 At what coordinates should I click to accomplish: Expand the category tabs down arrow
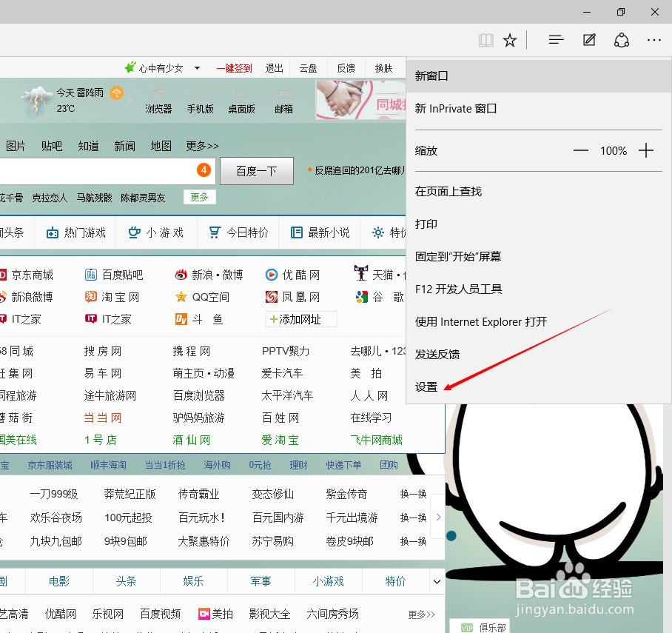(437, 581)
